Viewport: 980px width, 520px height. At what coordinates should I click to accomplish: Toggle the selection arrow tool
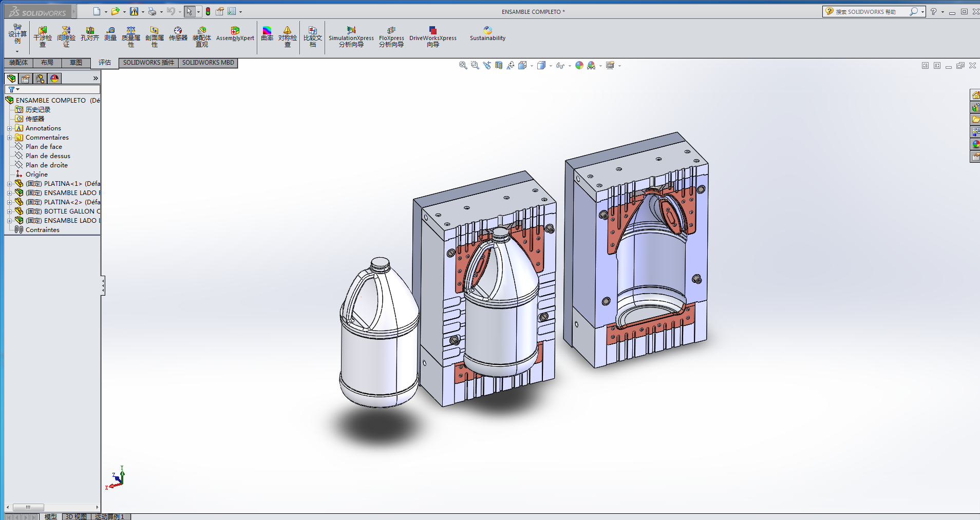[189, 11]
